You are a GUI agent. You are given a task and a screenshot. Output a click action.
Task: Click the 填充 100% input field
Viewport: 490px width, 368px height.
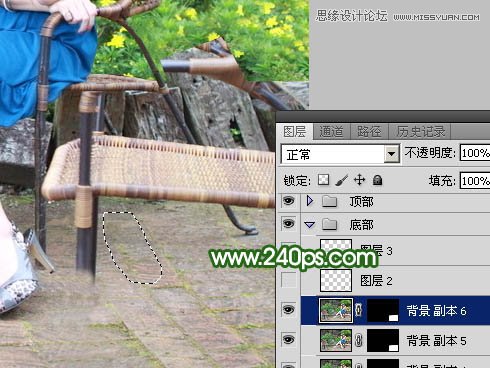[x=475, y=181]
